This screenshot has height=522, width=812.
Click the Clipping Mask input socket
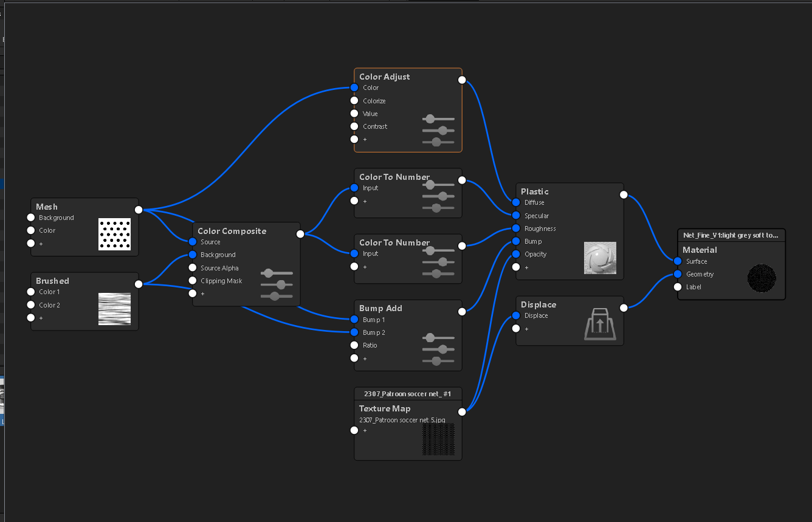click(193, 281)
